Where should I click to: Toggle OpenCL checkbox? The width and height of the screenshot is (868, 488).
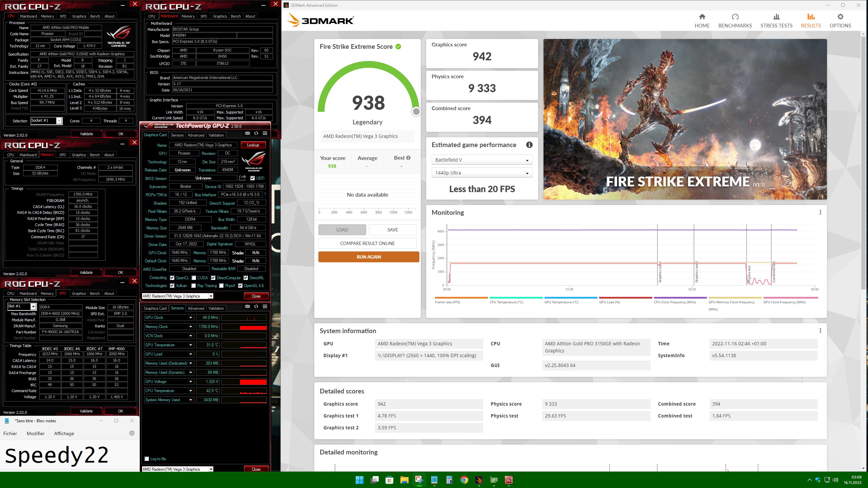[x=172, y=278]
